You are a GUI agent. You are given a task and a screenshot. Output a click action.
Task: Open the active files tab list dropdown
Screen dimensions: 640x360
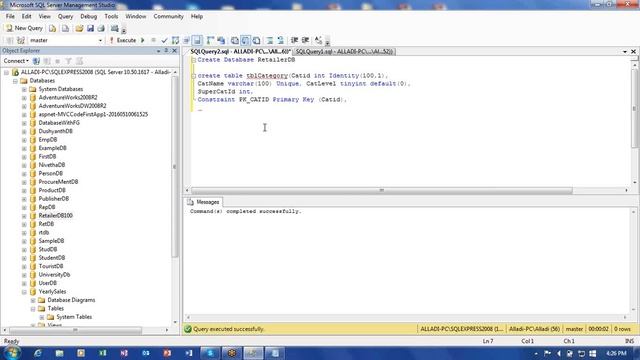point(624,51)
